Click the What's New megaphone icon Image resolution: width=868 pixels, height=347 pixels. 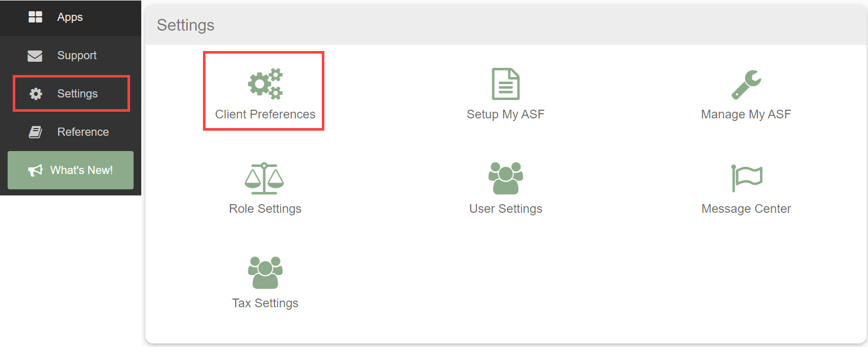(x=35, y=170)
